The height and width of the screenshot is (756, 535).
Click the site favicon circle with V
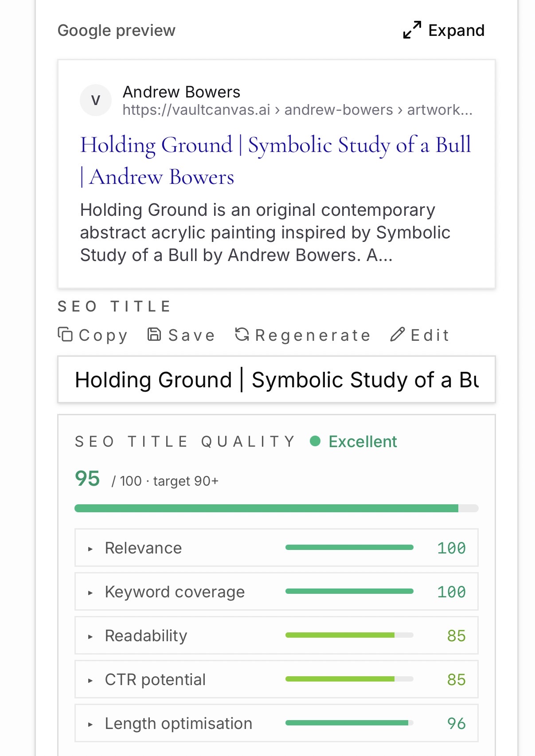[x=96, y=101]
